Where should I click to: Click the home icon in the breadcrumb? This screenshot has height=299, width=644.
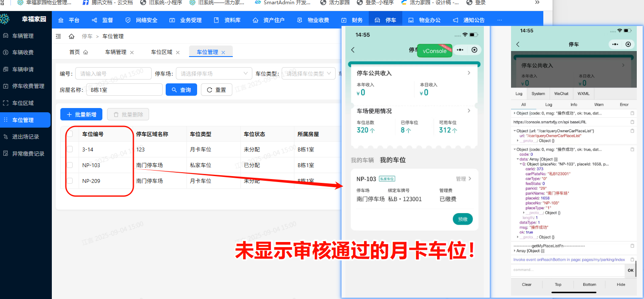tap(71, 37)
